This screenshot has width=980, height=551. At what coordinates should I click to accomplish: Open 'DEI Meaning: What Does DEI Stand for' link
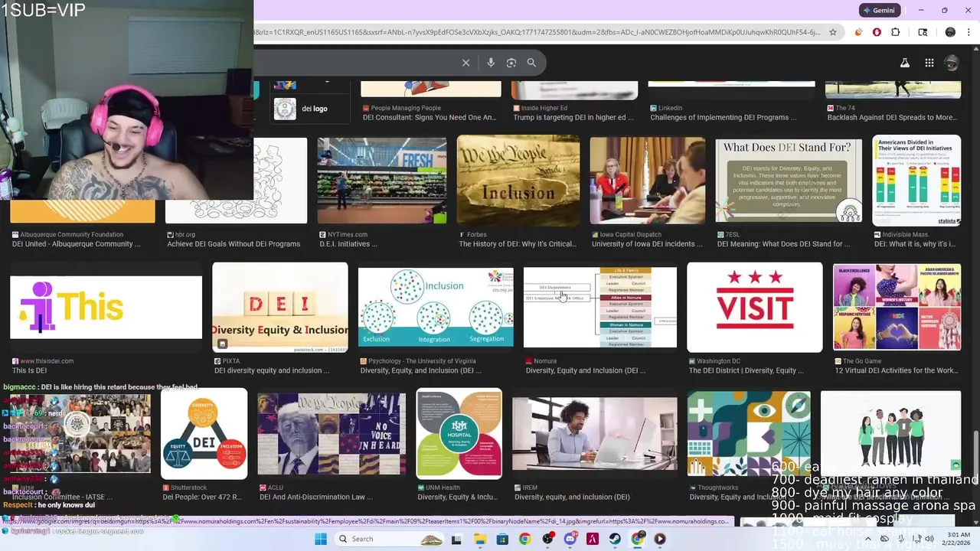coord(783,244)
